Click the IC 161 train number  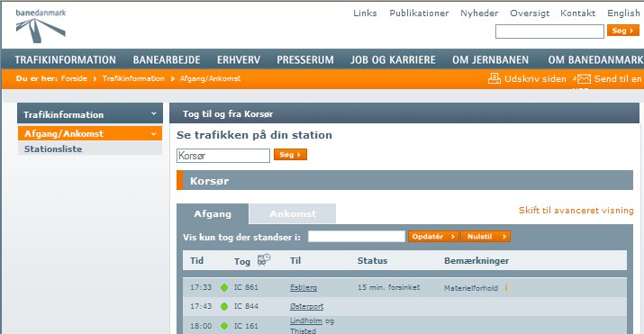pos(246,326)
